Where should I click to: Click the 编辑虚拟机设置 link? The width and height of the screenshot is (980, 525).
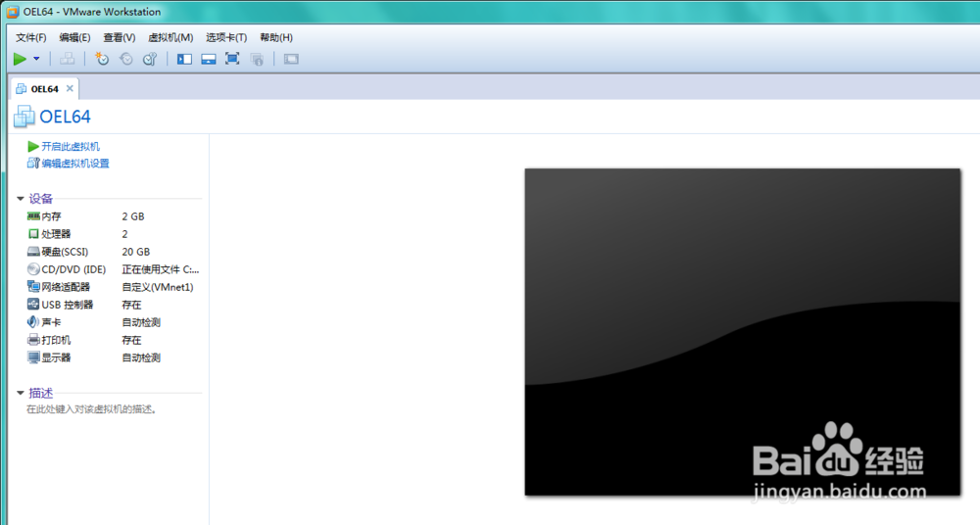(75, 164)
